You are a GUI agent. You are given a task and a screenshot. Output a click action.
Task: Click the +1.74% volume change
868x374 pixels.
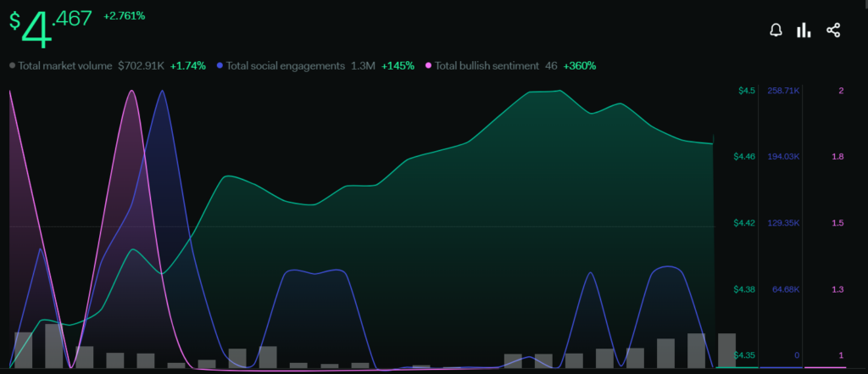[187, 66]
